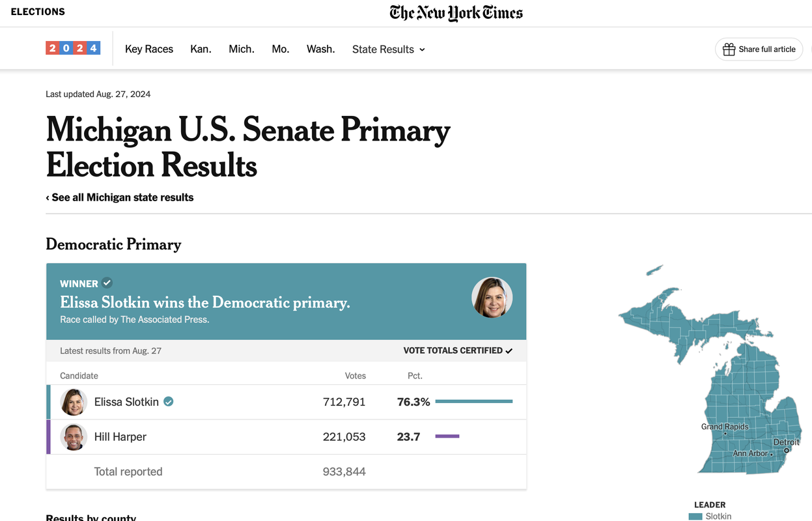The width and height of the screenshot is (812, 521).
Task: Expand the State Results dropdown
Action: pyautogui.click(x=389, y=49)
